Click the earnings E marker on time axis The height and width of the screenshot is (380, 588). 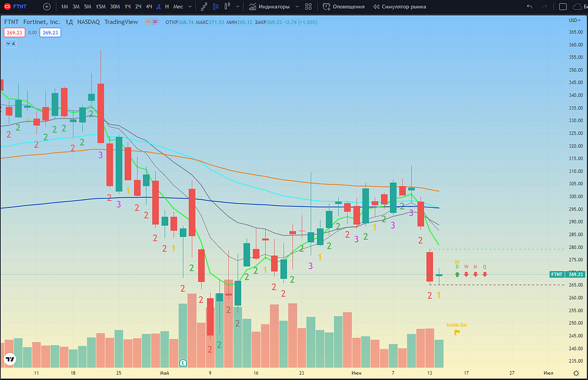(182, 363)
